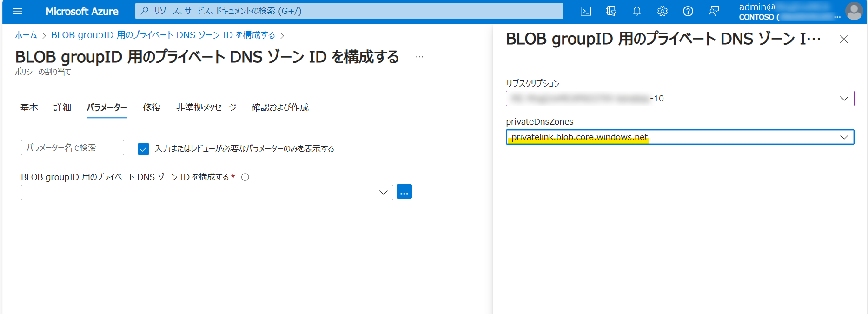Click the サブスクリプション label in the side panel

click(x=533, y=83)
